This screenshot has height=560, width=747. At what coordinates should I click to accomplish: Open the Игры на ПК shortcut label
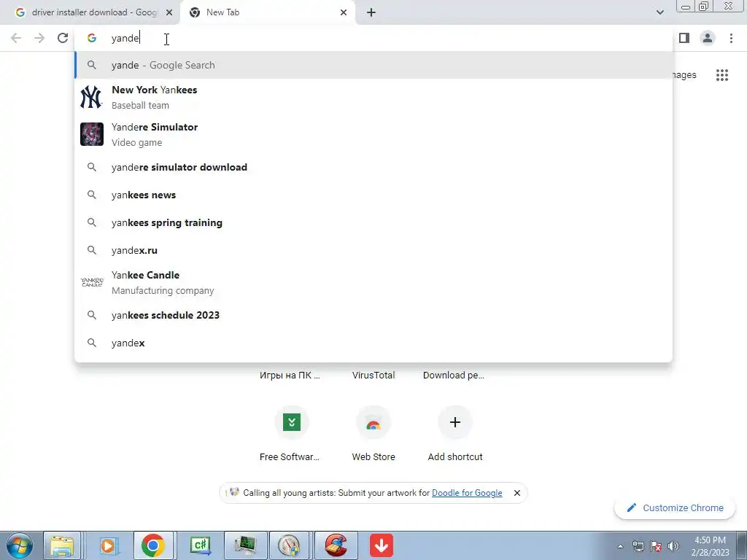tap(290, 376)
